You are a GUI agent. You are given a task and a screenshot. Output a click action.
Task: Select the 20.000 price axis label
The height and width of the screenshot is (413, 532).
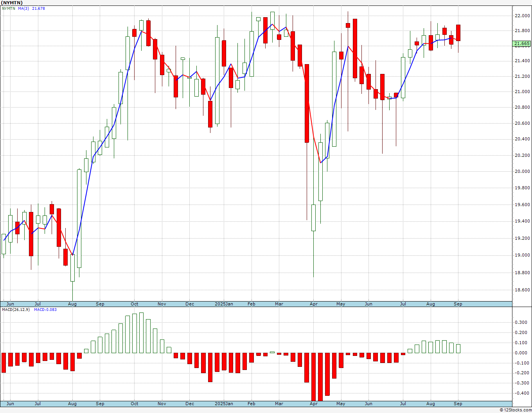[x=522, y=171]
